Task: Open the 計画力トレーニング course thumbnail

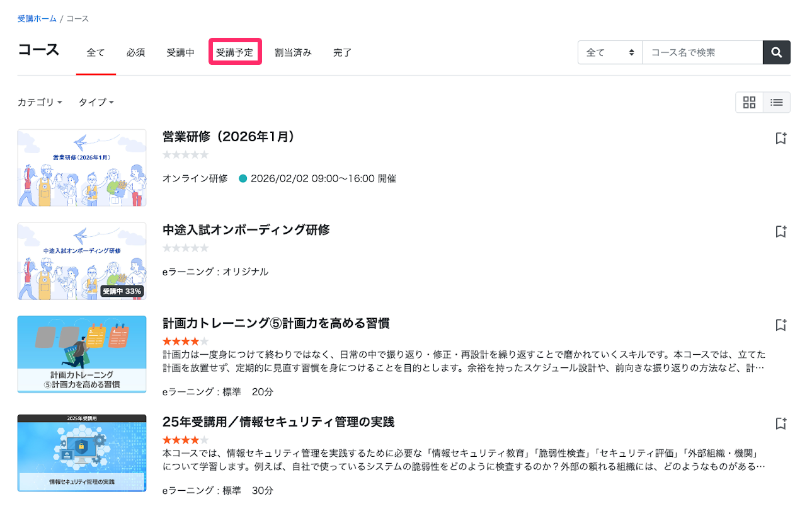Action: [x=82, y=354]
